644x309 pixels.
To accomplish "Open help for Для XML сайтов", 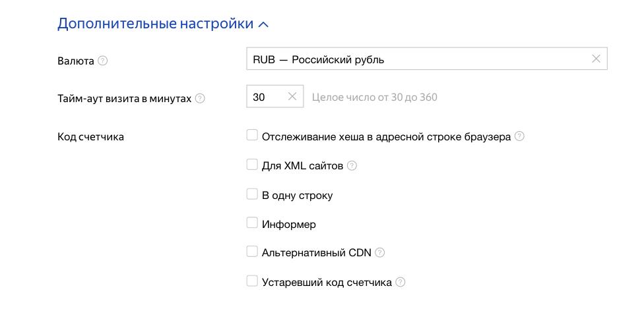I will [352, 166].
